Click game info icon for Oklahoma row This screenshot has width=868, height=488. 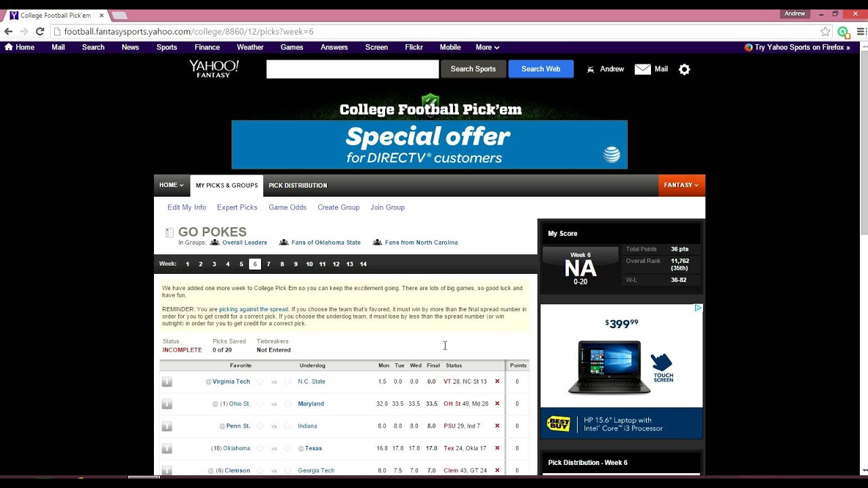[x=167, y=449]
